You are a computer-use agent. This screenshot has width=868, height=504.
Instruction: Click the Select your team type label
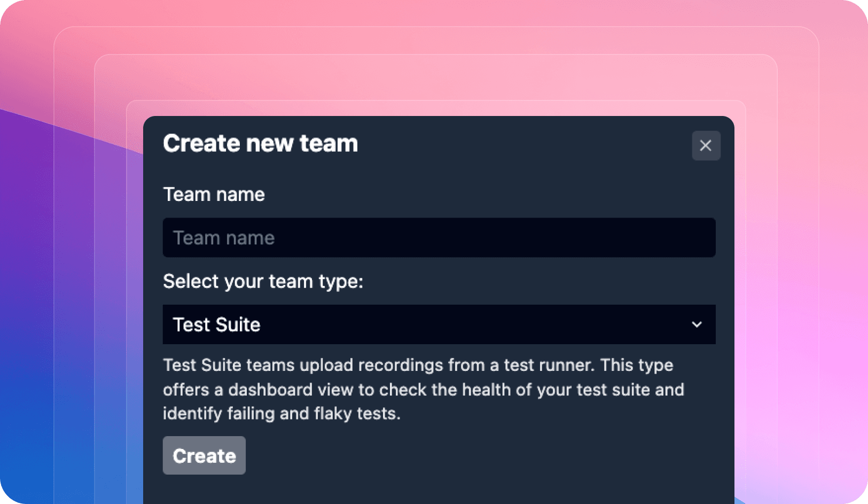(x=263, y=282)
